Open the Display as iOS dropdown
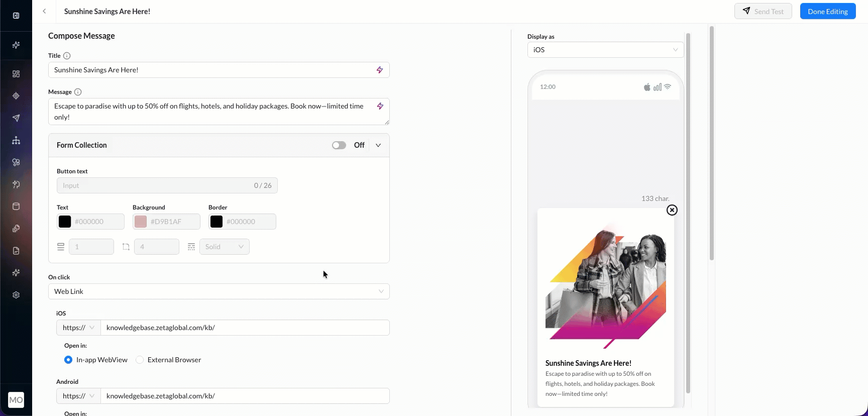868x416 pixels. click(x=605, y=50)
